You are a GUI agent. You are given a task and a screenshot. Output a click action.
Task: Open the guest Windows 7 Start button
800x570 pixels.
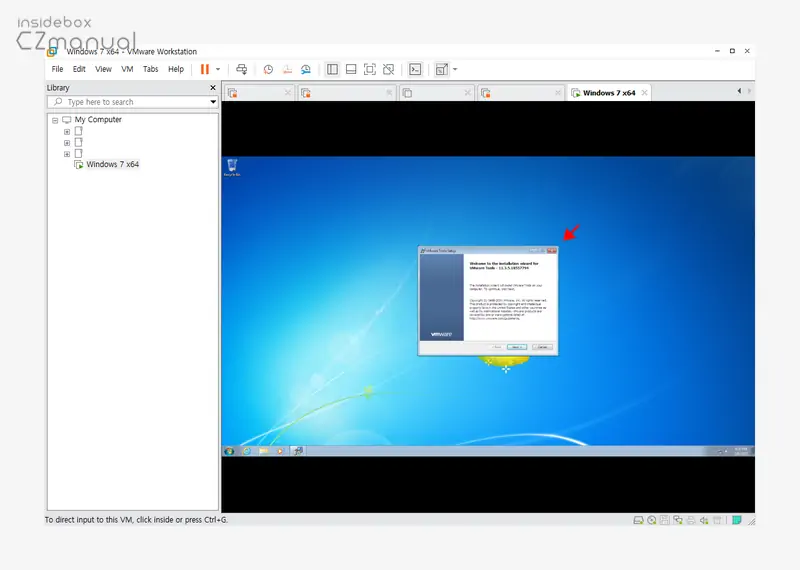229,451
